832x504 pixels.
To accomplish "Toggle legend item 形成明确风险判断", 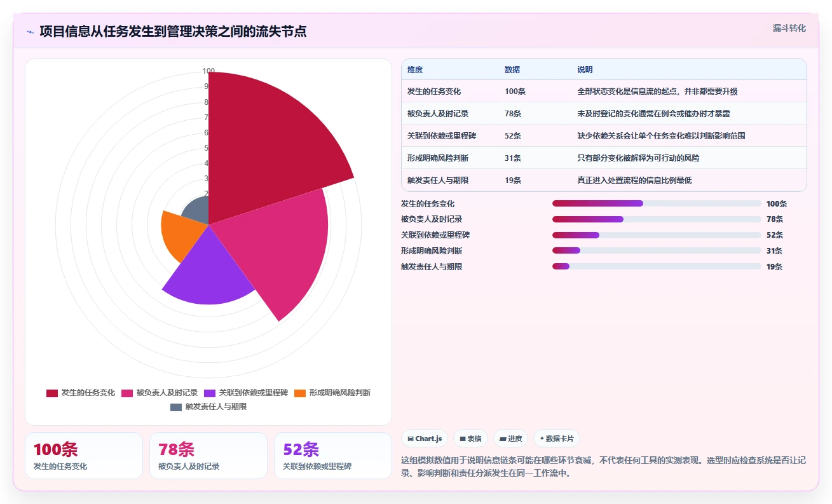I will 332,393.
